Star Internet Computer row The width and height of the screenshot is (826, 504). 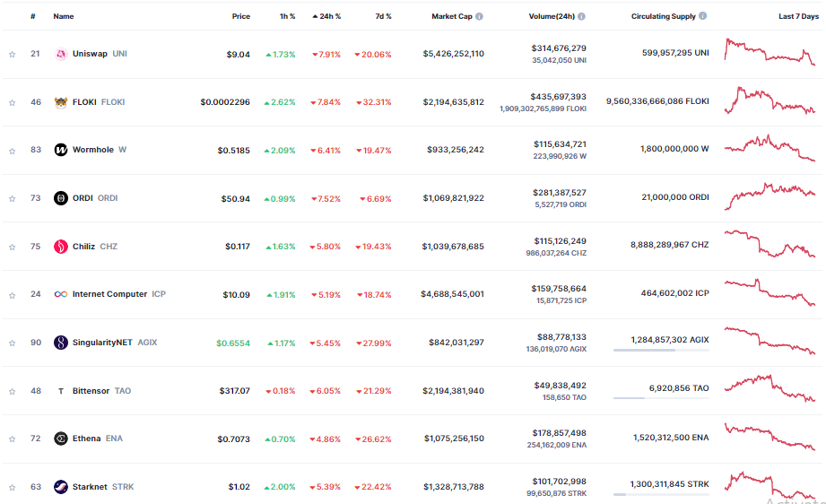[x=13, y=295]
